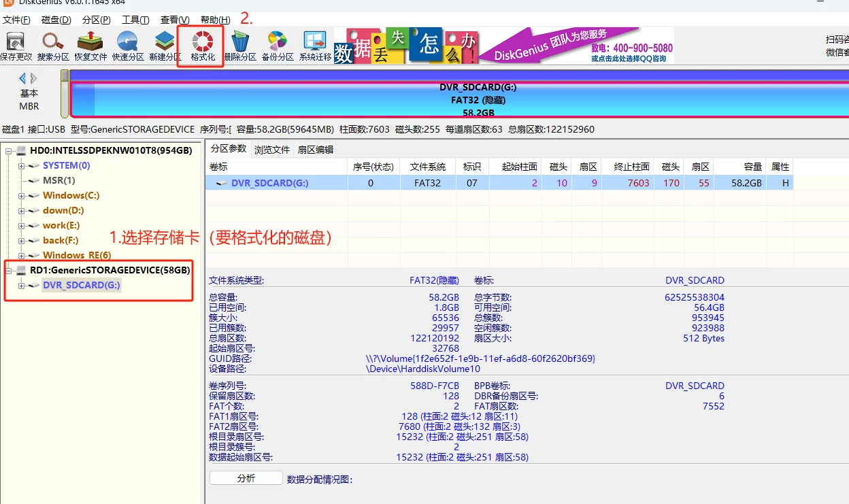Viewport: 849px width, 504px height.
Task: Expand the Windows(C:) partition node
Action: (22, 195)
